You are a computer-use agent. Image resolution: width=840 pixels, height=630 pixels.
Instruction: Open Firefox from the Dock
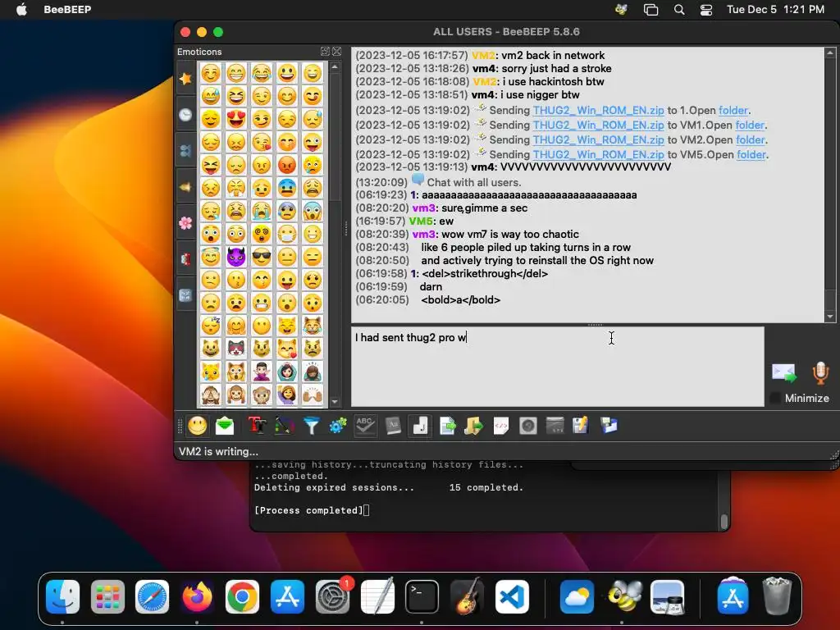197,597
